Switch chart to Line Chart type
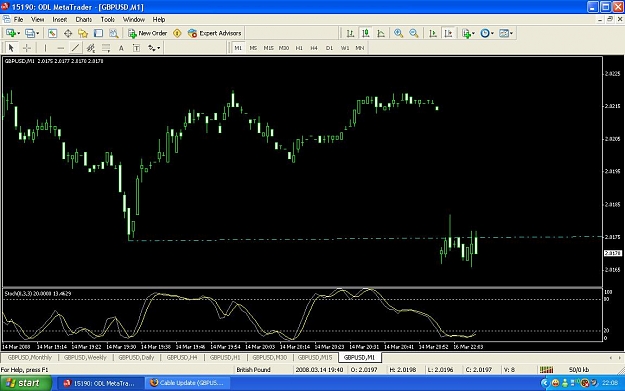This screenshot has width=625, height=391. coord(381,33)
